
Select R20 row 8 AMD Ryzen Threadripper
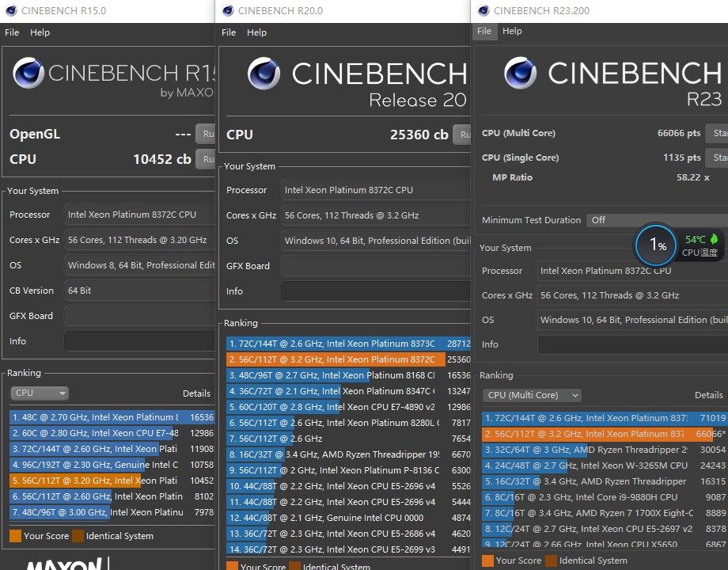[349, 454]
